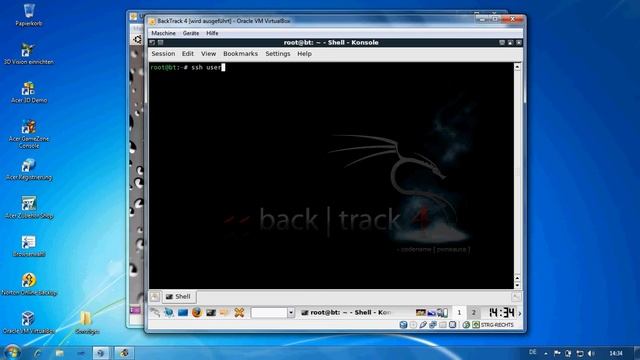Select the Acer 3D Demo desktop icon
The image size is (640, 360).
tap(29, 92)
